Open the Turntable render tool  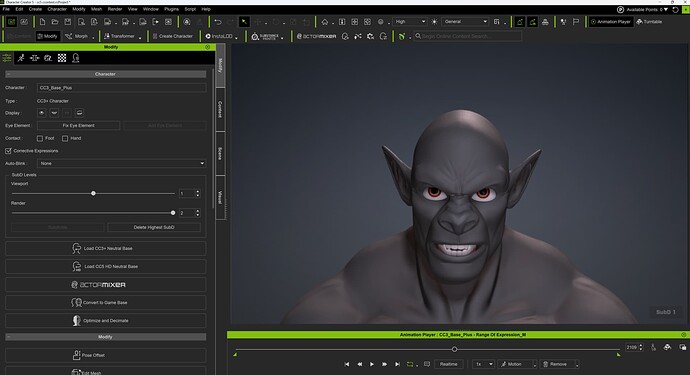click(649, 22)
